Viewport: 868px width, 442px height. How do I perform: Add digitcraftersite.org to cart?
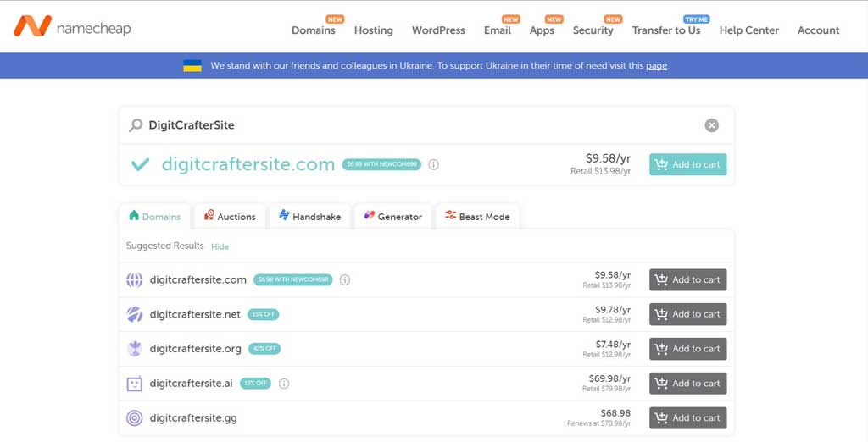(x=687, y=349)
